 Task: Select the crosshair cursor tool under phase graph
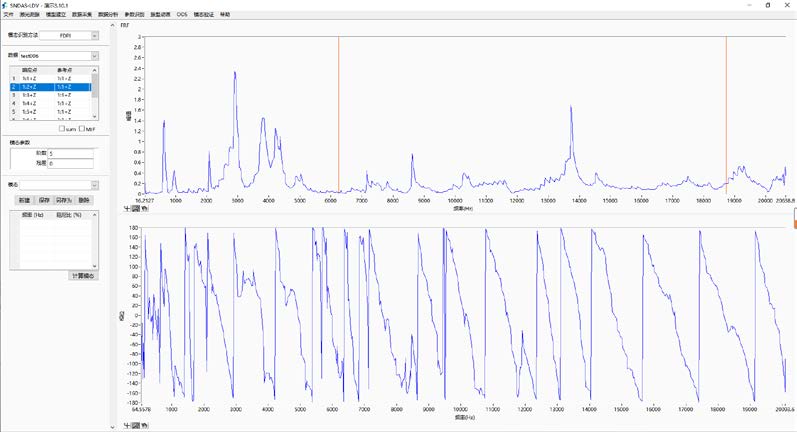point(126,426)
